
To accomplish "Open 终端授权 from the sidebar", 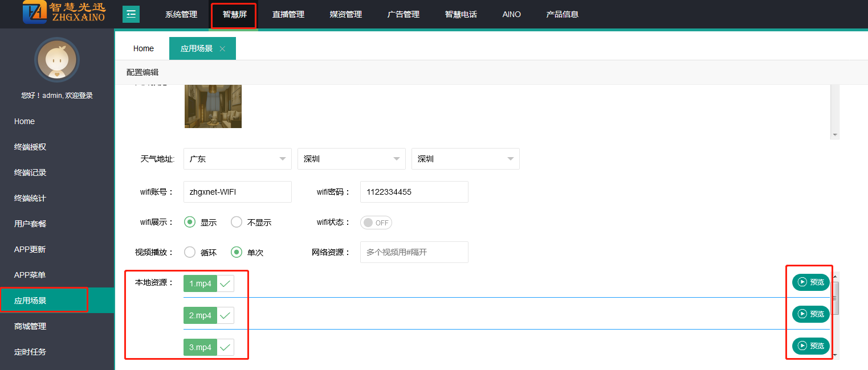I will [30, 147].
